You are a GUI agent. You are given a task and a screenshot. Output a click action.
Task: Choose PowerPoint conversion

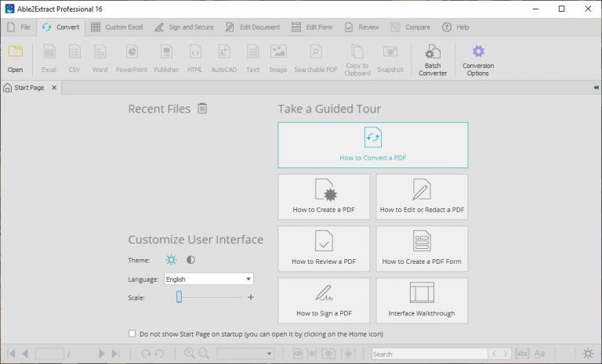[132, 59]
